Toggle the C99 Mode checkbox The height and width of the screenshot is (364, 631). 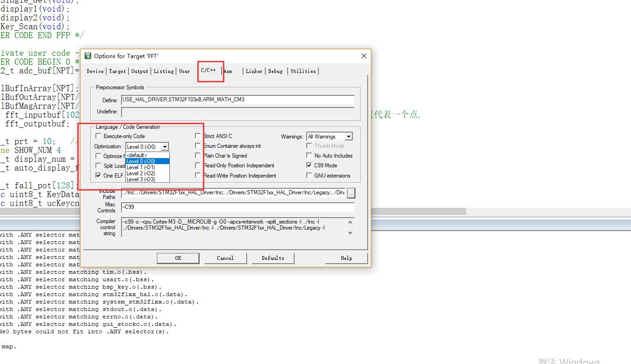[x=309, y=165]
